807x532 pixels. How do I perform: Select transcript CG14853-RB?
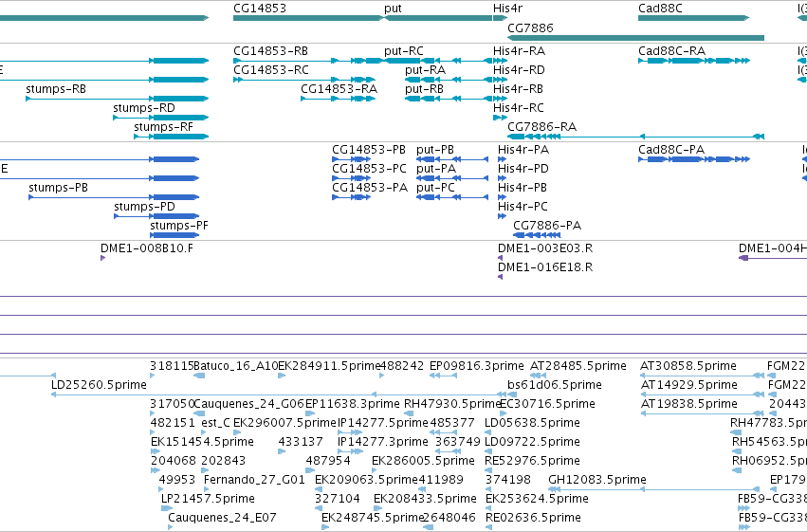click(308, 61)
